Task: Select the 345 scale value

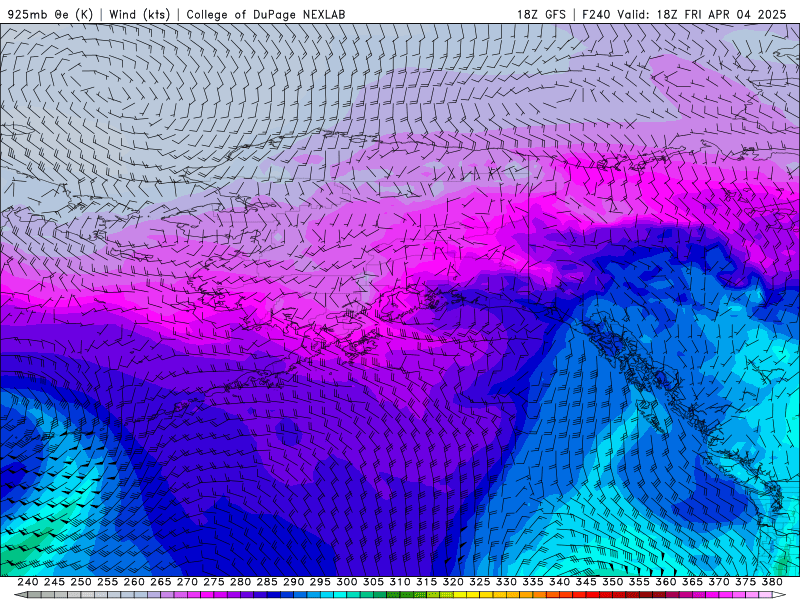Action: click(x=586, y=582)
